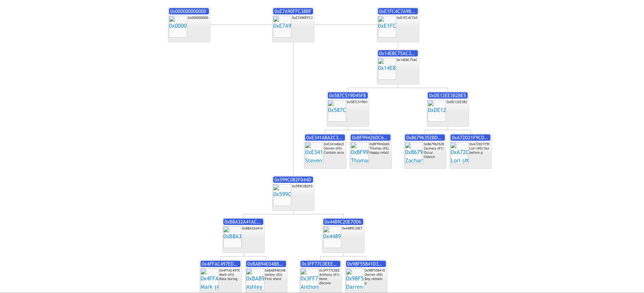644x293 pixels.
Task: Click the image icon in node 0xB8A32A41AC
Action: [226, 229]
